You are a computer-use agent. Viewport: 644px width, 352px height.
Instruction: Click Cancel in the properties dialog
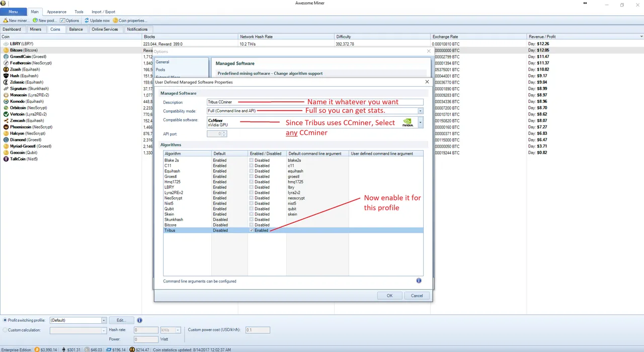coord(417,296)
